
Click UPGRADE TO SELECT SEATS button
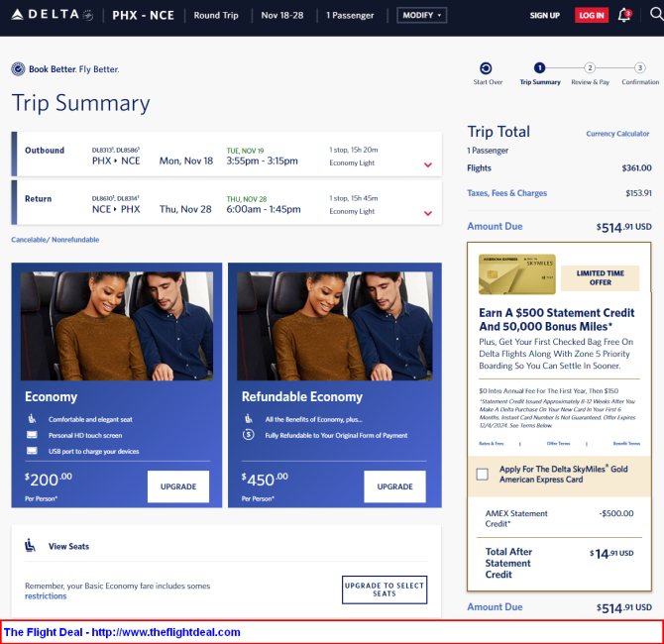[385, 590]
